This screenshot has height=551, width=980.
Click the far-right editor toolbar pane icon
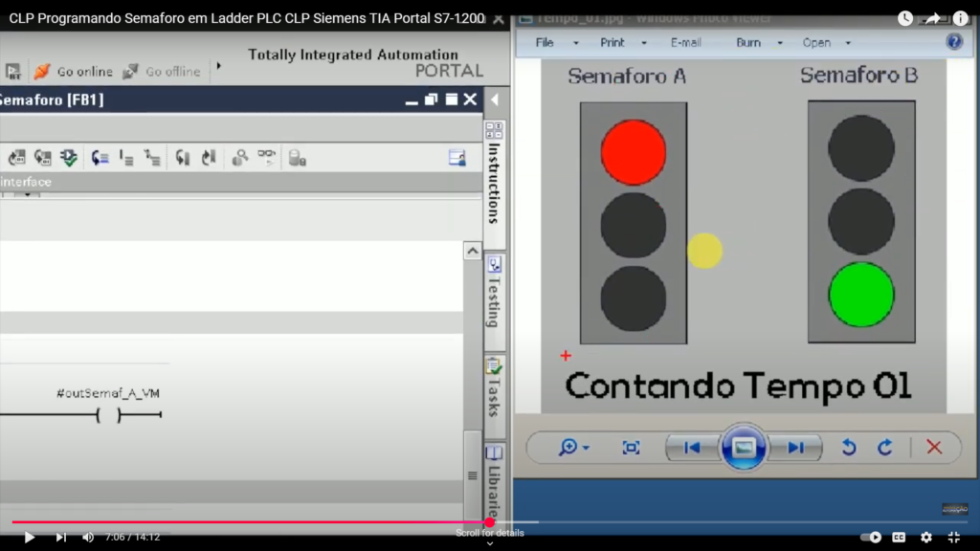coord(457,158)
